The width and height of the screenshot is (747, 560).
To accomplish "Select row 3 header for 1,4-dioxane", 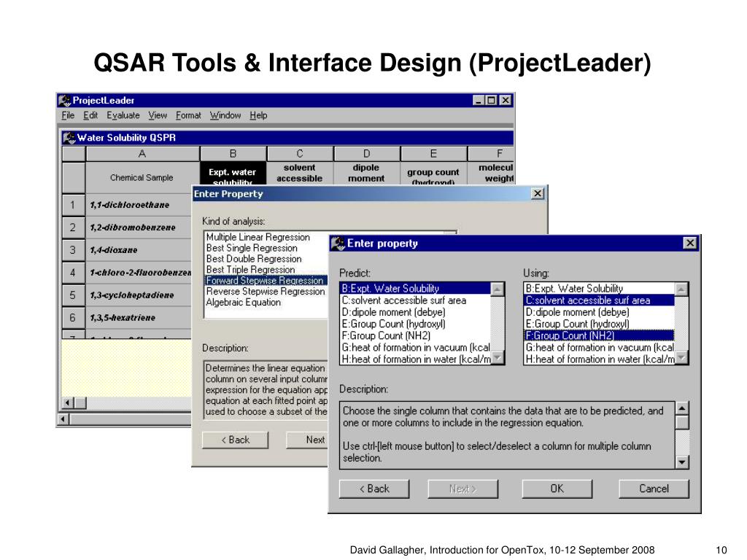I will coord(73,250).
